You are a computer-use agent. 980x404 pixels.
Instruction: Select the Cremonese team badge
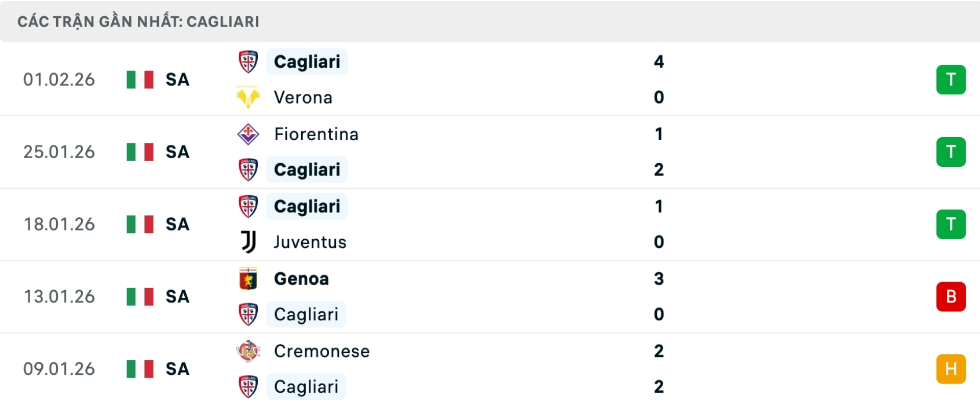pyautogui.click(x=248, y=351)
